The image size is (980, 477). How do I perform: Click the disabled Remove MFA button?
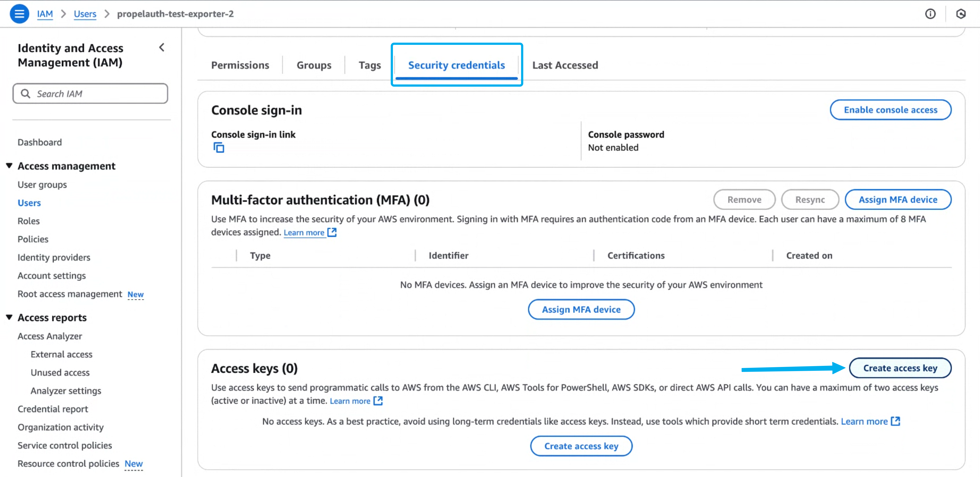[x=744, y=199]
